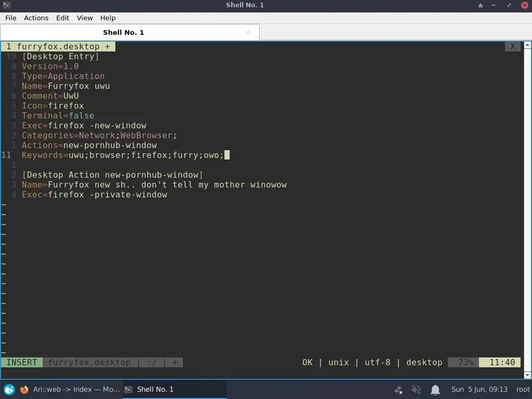Image resolution: width=532 pixels, height=399 pixels.
Task: Open the Actions menu
Action: [x=36, y=18]
